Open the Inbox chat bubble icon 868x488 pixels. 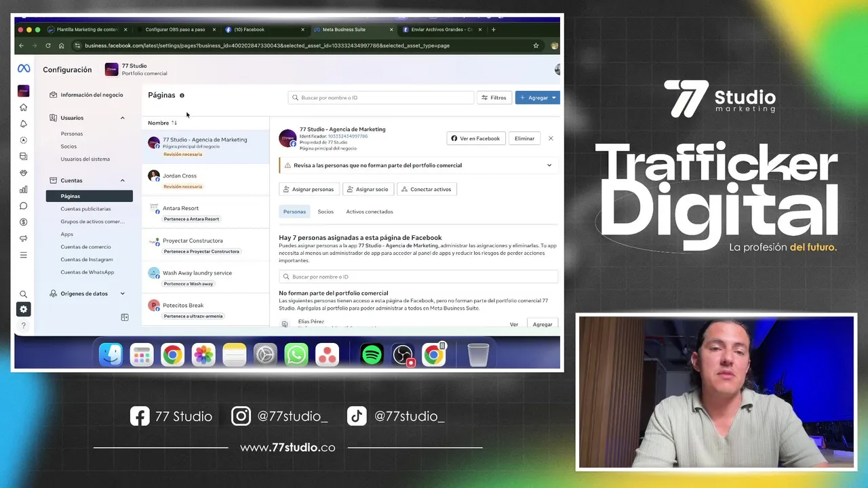coord(24,206)
